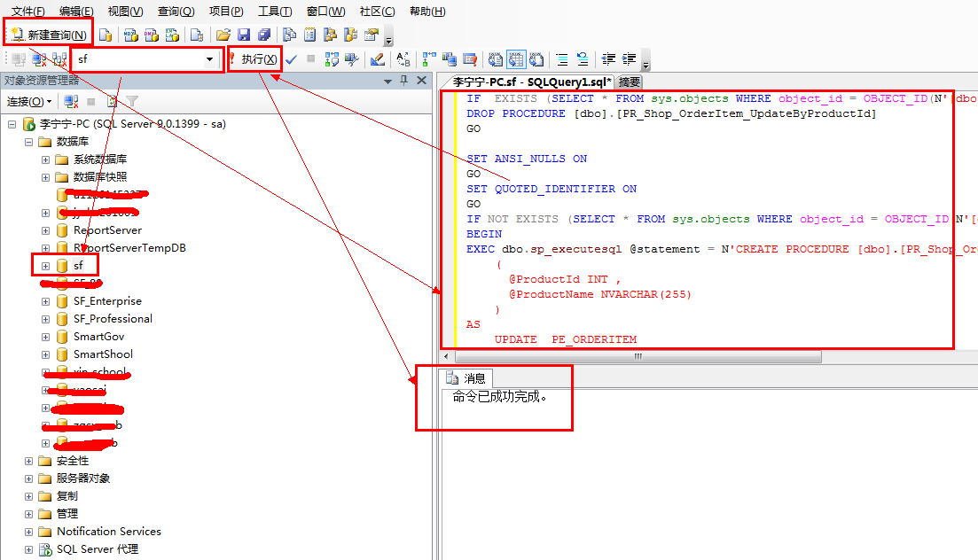Image resolution: width=978 pixels, height=560 pixels.
Task: Click the Parse query checkmark icon
Action: pos(291,59)
